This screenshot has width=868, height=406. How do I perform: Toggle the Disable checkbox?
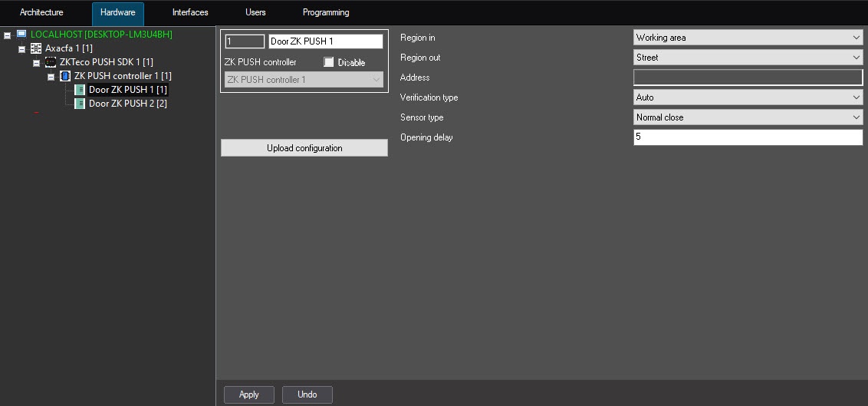pyautogui.click(x=329, y=62)
